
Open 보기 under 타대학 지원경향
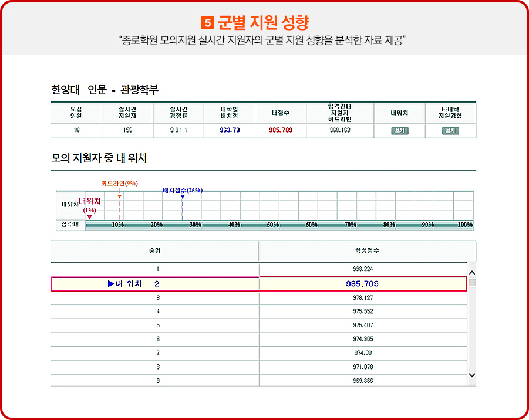[450, 130]
